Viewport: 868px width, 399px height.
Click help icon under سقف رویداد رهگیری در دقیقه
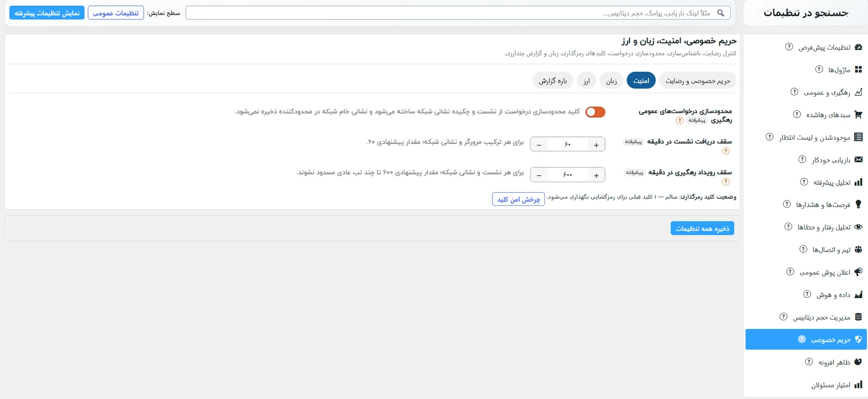pyautogui.click(x=726, y=182)
